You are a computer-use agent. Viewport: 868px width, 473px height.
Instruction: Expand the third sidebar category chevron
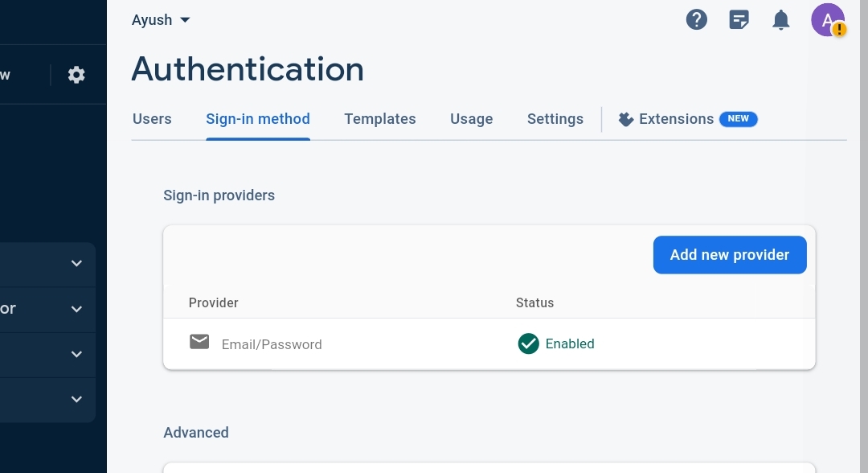pyautogui.click(x=76, y=354)
